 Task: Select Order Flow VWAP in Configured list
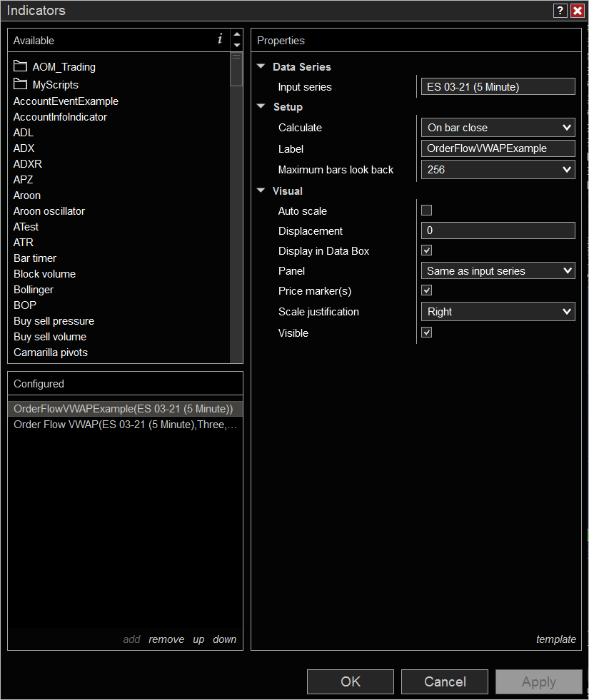125,425
